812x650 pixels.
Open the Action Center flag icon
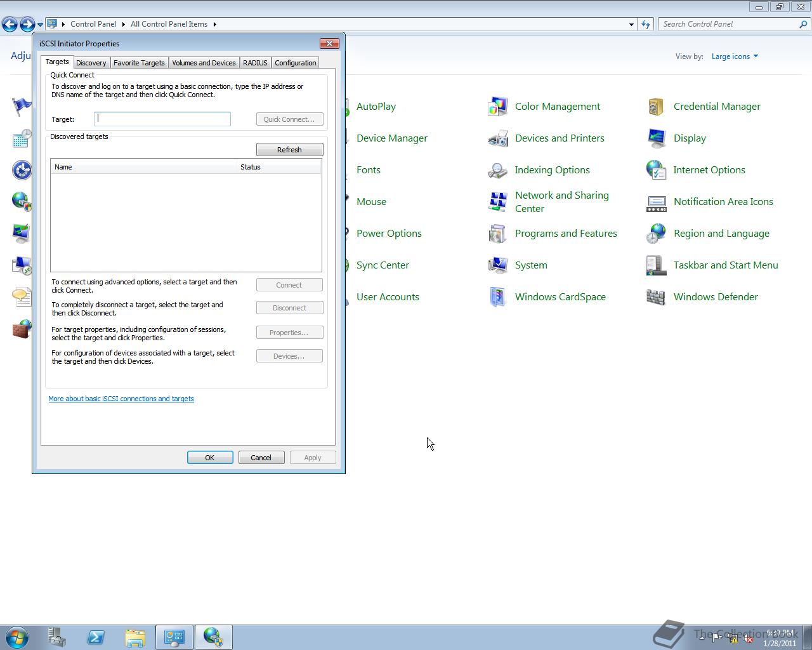coord(22,107)
